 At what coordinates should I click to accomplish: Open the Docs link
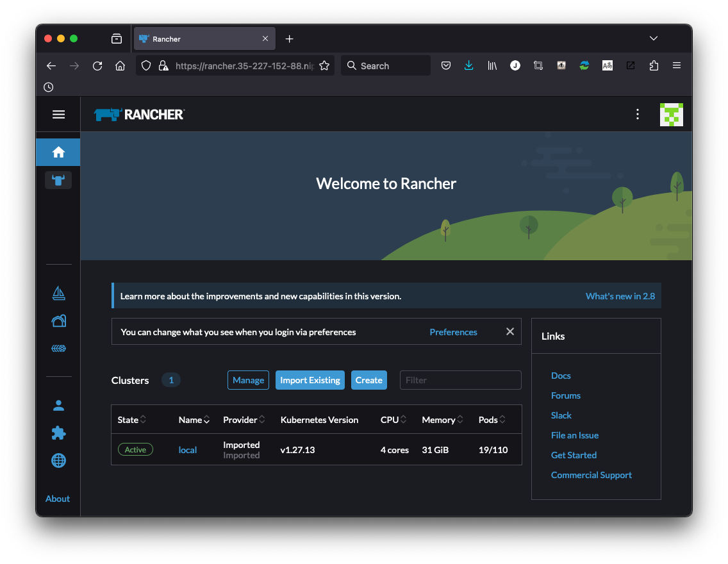click(x=560, y=376)
